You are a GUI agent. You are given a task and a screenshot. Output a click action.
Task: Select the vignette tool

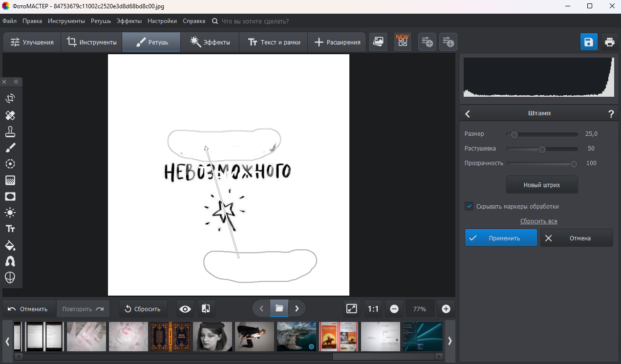coord(10,196)
